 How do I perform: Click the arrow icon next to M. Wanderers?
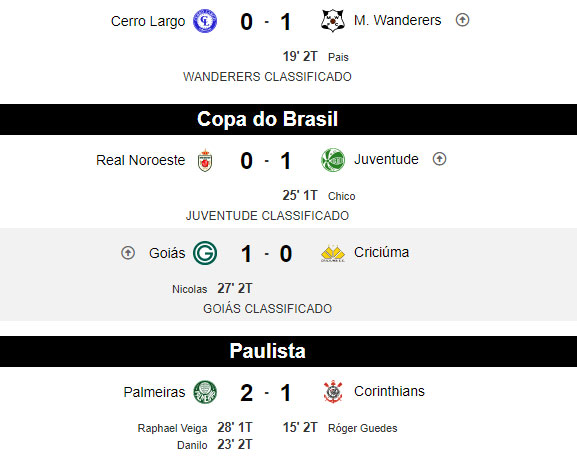coord(462,20)
